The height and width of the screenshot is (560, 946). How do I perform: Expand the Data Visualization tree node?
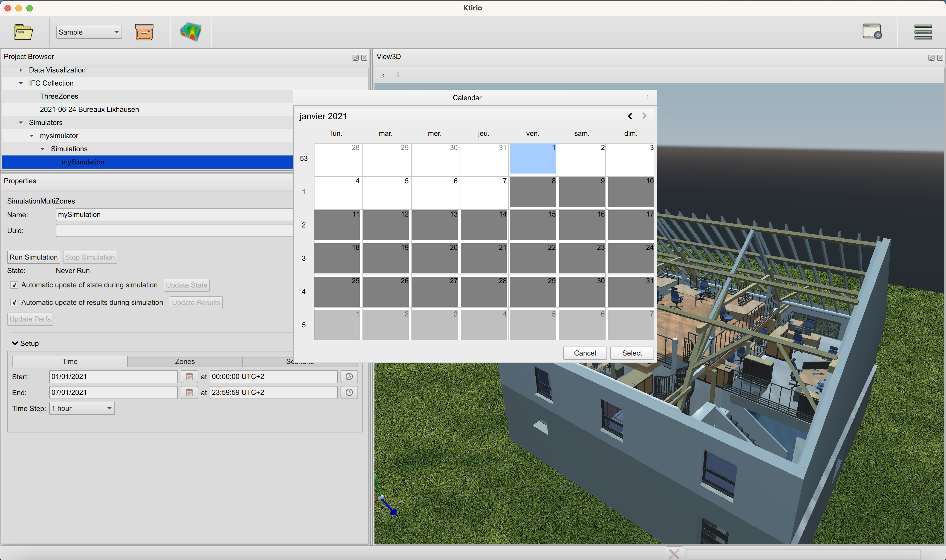(21, 70)
